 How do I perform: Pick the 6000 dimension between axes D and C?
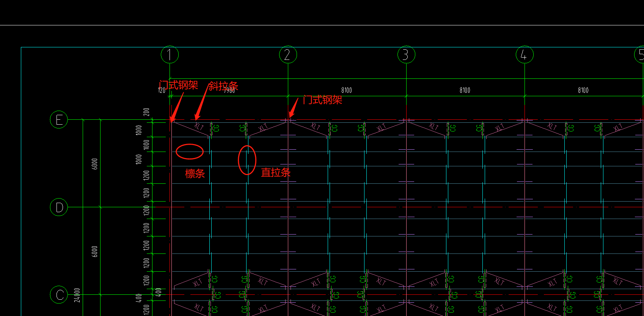(x=95, y=251)
